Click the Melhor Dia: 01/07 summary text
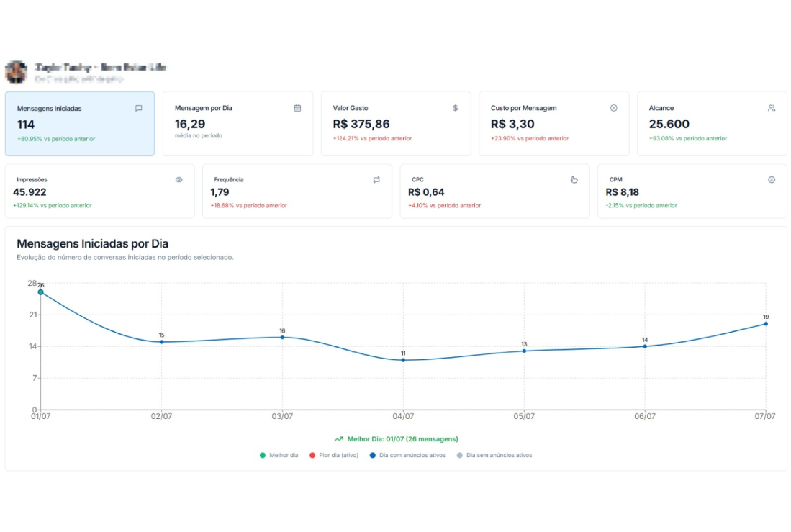This screenshot has height=532, width=791. pos(402,439)
